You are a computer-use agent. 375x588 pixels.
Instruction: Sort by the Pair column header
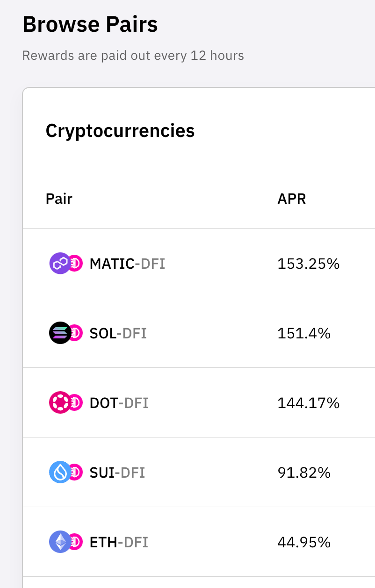tap(59, 199)
